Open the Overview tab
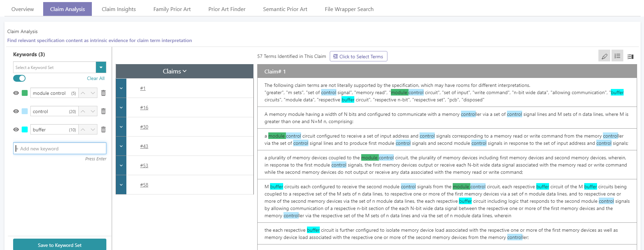 pyautogui.click(x=22, y=9)
